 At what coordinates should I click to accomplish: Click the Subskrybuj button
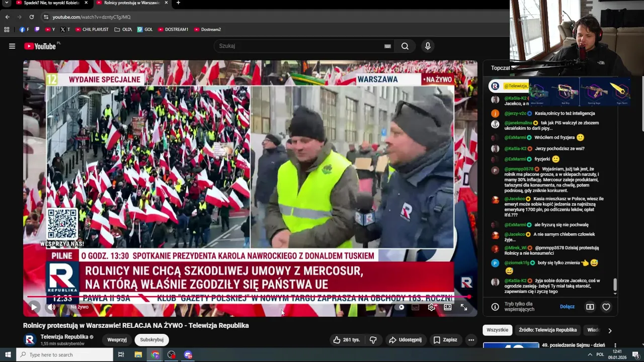coord(152,340)
